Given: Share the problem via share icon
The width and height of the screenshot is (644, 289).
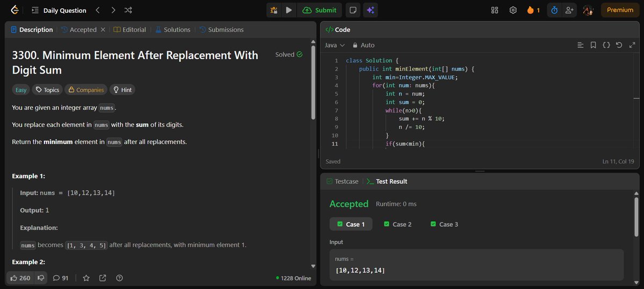Looking at the screenshot, I should [103, 278].
